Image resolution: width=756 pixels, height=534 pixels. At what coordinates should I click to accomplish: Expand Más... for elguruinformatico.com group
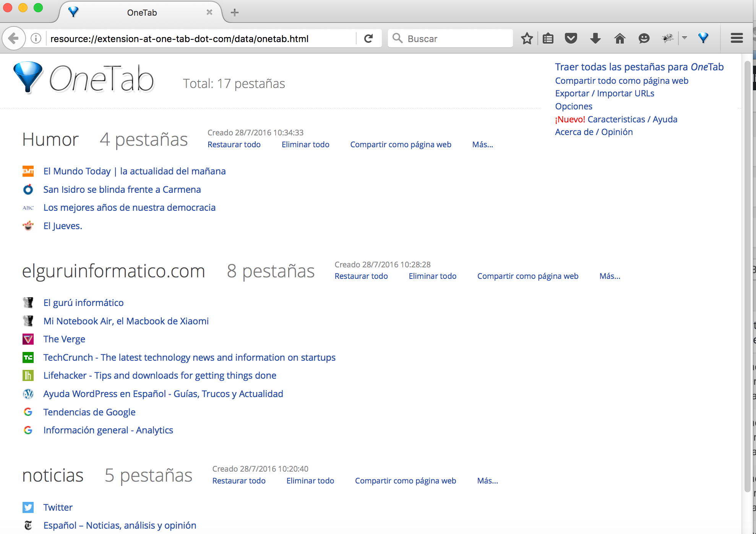(610, 276)
